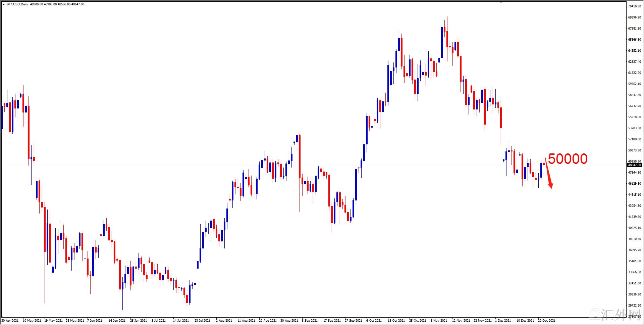Image resolution: width=644 pixels, height=325 pixels.
Task: Click the 25 Jun 2021 date label
Action: 139,321
